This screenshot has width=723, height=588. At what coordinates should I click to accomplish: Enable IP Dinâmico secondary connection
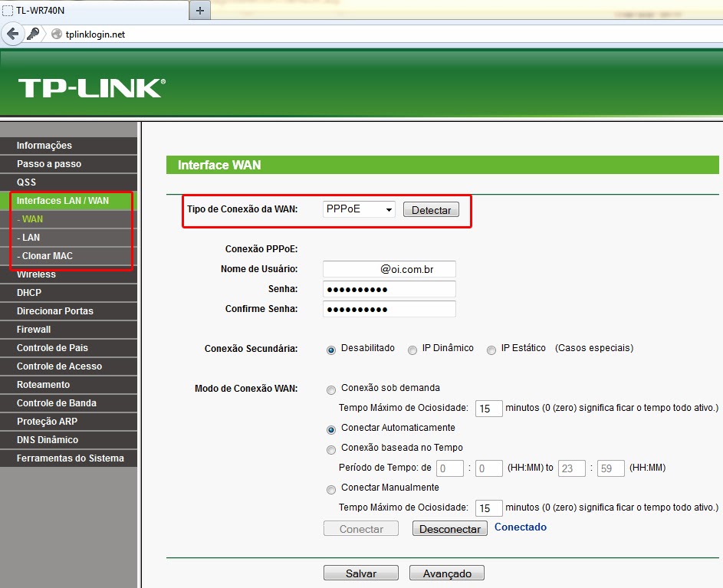[x=412, y=349]
